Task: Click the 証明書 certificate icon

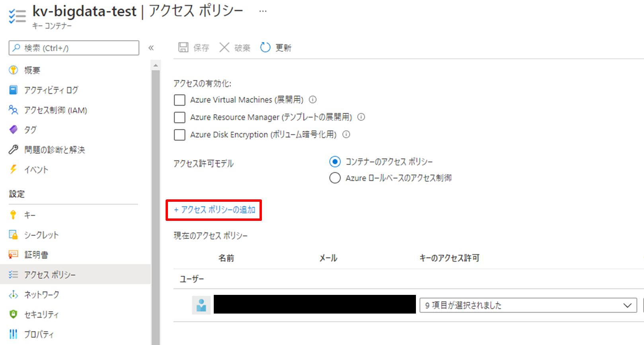Action: (x=13, y=255)
